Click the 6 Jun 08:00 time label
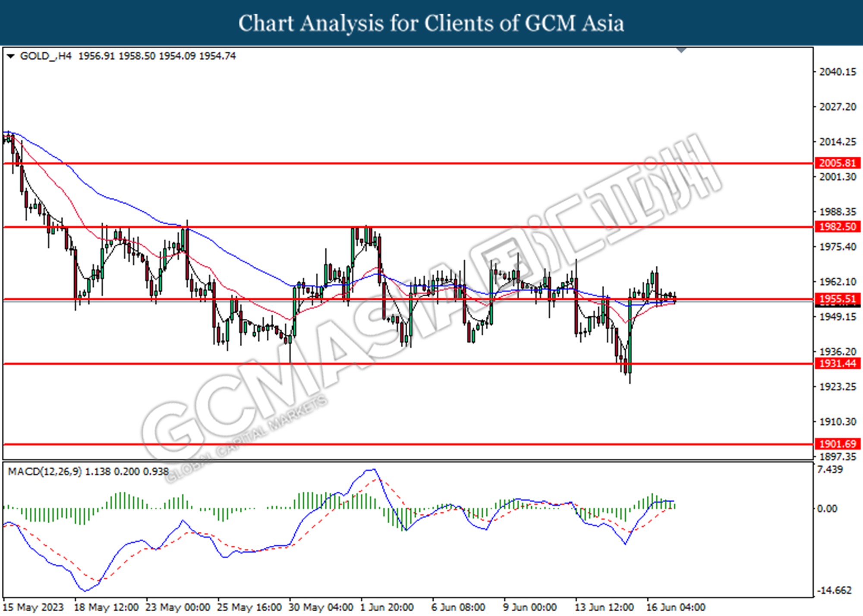The width and height of the screenshot is (863, 616). pos(459,607)
